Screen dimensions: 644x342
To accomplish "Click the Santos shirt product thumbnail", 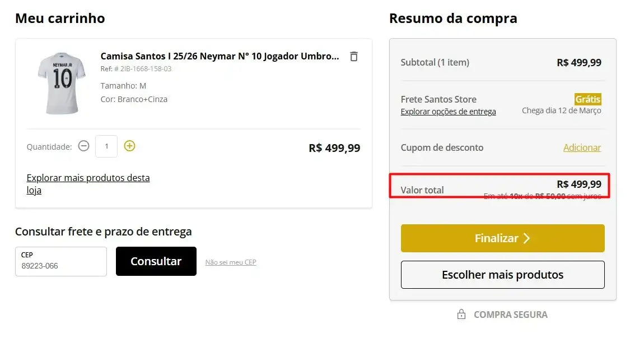I will coord(62,83).
